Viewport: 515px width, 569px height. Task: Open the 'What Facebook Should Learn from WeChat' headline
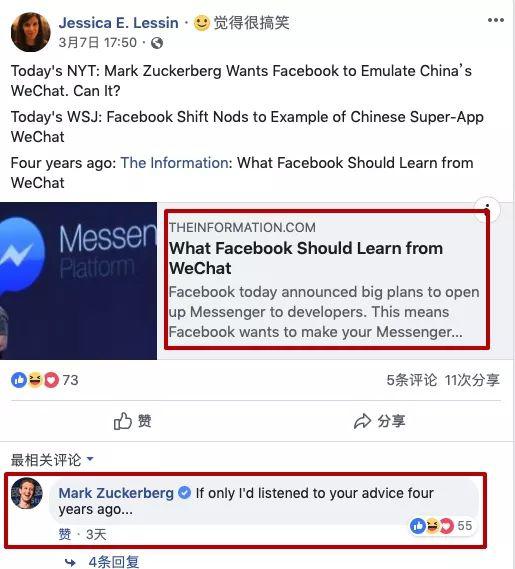(306, 258)
